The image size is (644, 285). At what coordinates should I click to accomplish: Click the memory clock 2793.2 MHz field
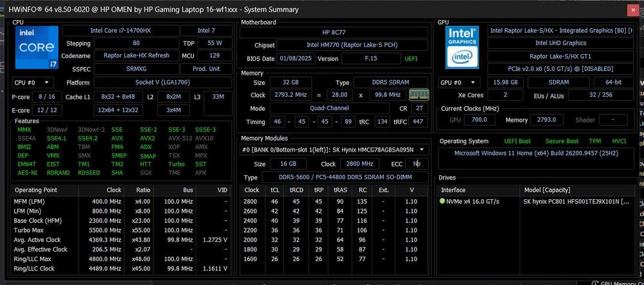point(290,95)
